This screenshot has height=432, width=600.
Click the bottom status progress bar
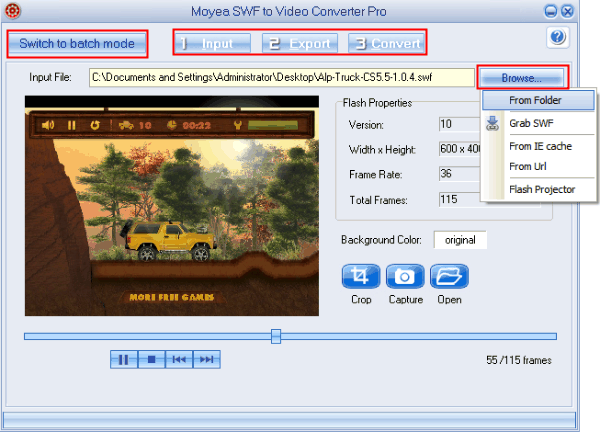(289, 420)
